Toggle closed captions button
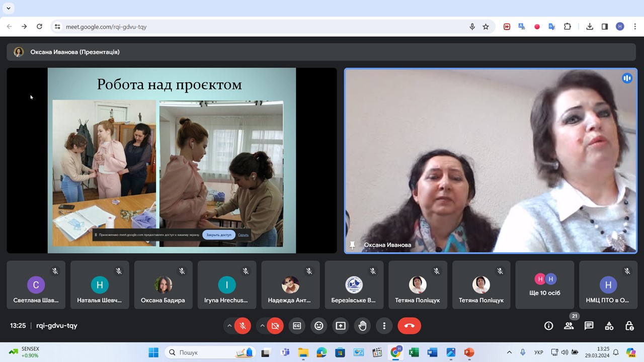Screen dimensions: 644x362 pyautogui.click(x=297, y=326)
